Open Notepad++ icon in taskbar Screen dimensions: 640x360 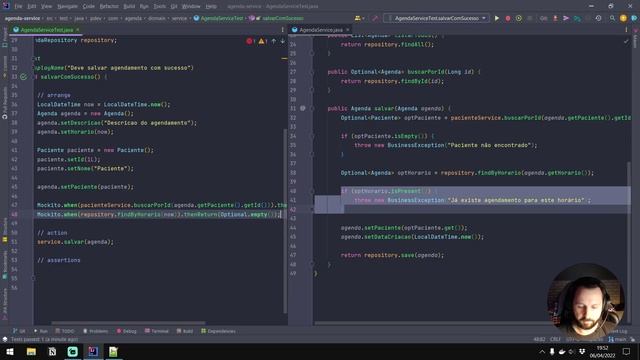coord(113,351)
